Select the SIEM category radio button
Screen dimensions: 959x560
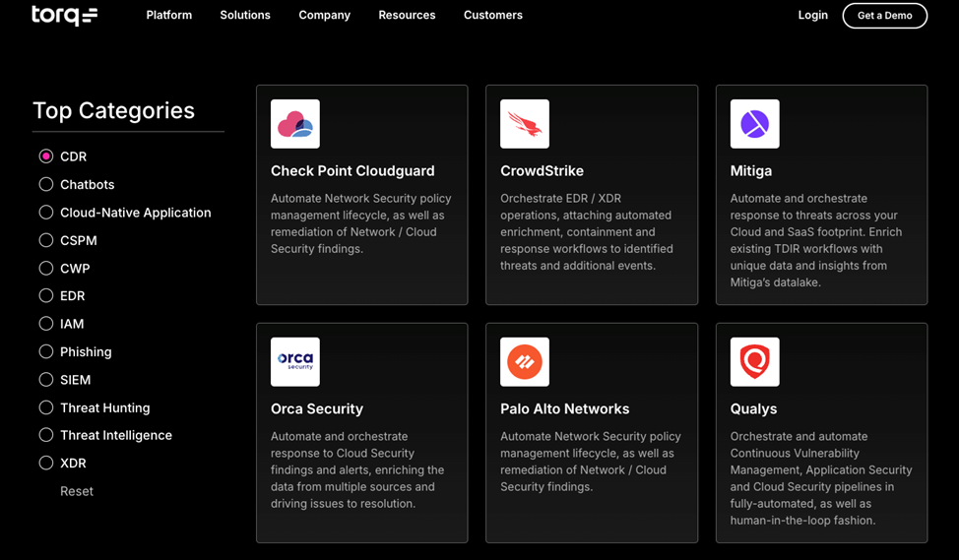coord(46,379)
